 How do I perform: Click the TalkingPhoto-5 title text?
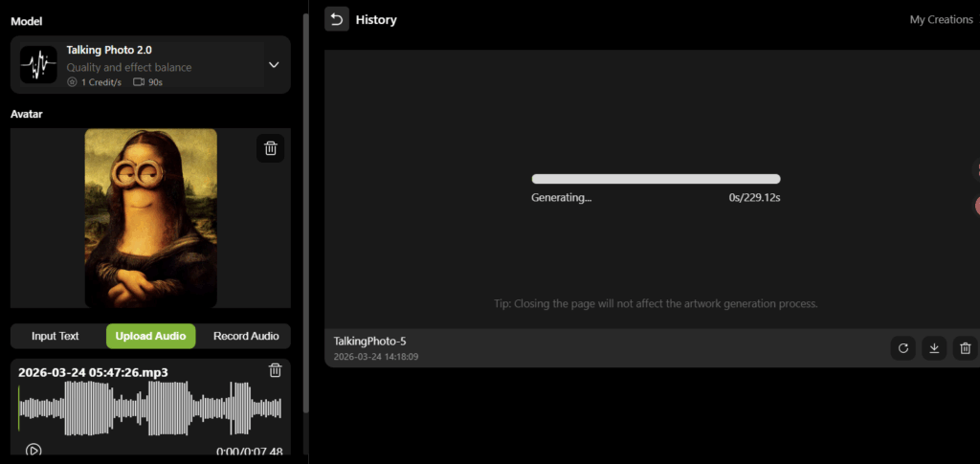pyautogui.click(x=370, y=341)
